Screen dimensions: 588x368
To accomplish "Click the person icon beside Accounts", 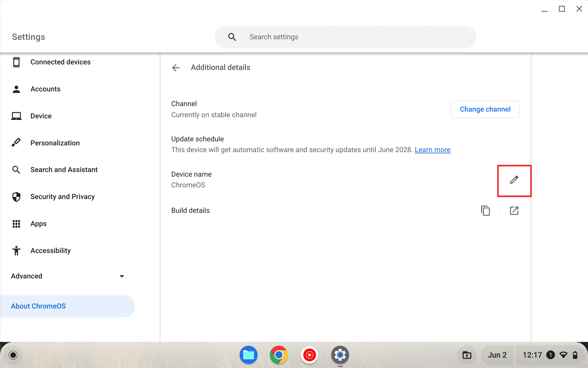I will pos(16,89).
